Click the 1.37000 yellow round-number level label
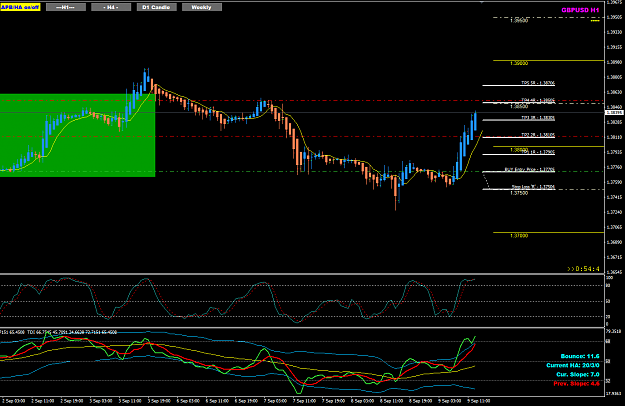 click(519, 236)
